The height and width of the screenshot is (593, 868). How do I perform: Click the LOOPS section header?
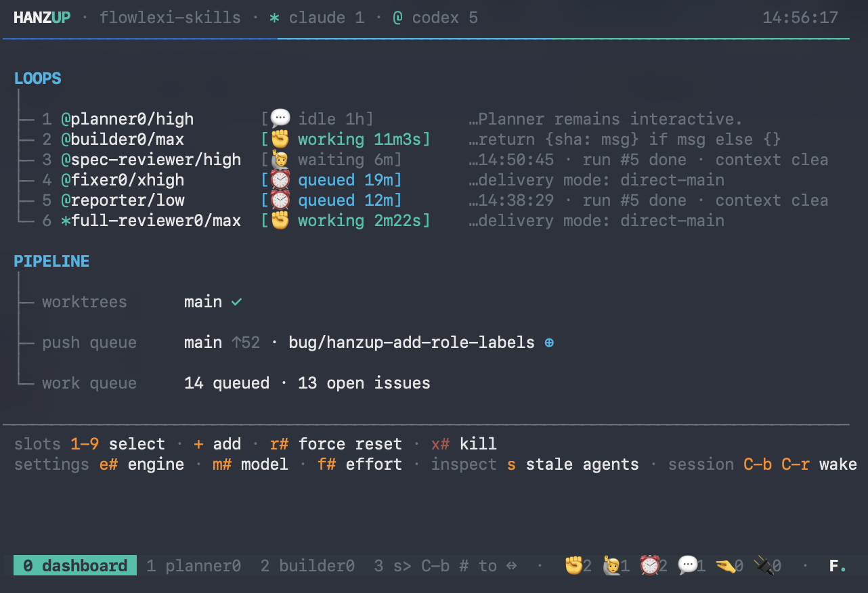(x=37, y=79)
